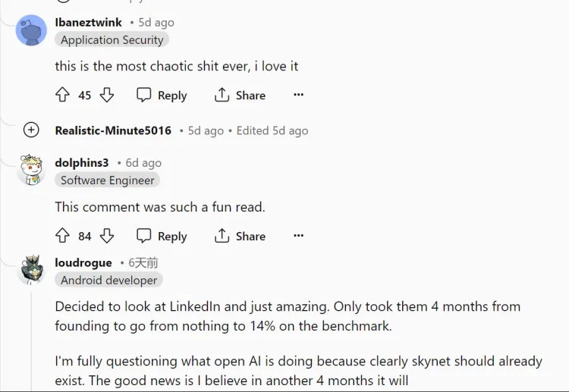Reply to dolphins3's comment
The height and width of the screenshot is (392, 569).
click(162, 236)
